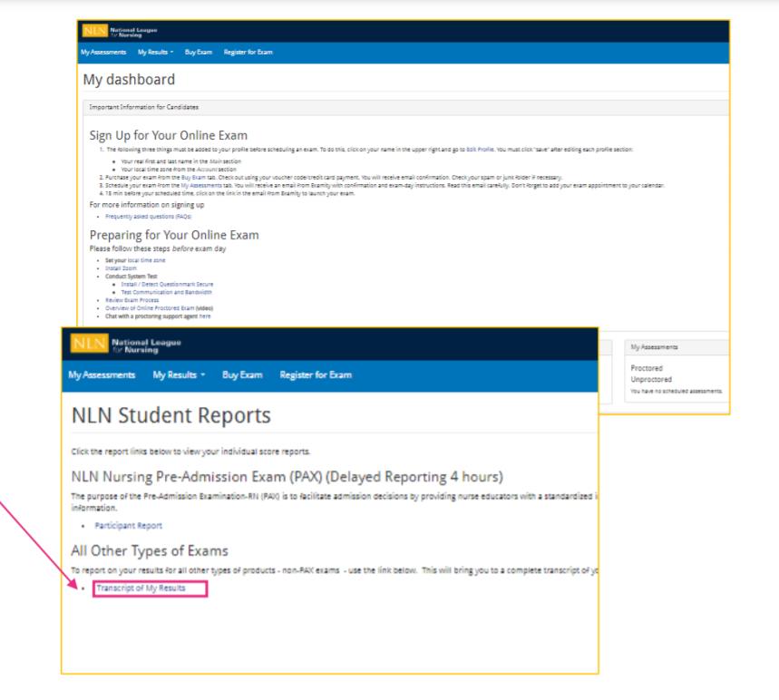Open Buy Exam tab in Student Reports window

242,375
